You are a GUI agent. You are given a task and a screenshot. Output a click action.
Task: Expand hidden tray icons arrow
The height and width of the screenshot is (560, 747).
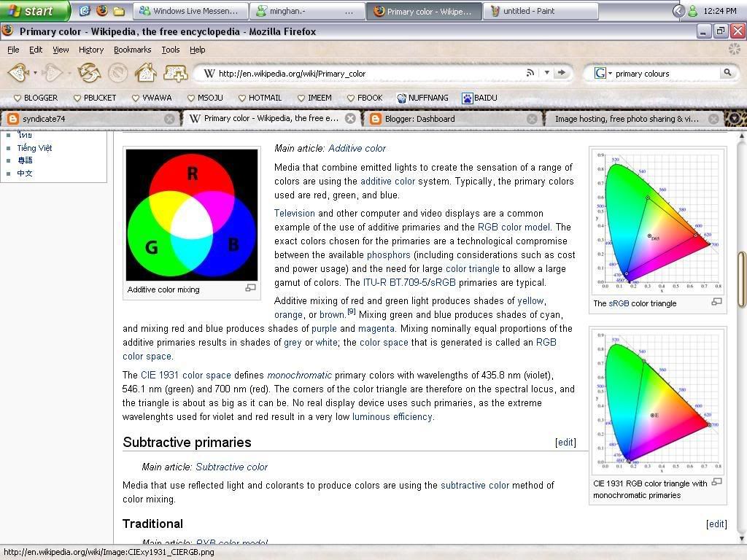click(678, 10)
